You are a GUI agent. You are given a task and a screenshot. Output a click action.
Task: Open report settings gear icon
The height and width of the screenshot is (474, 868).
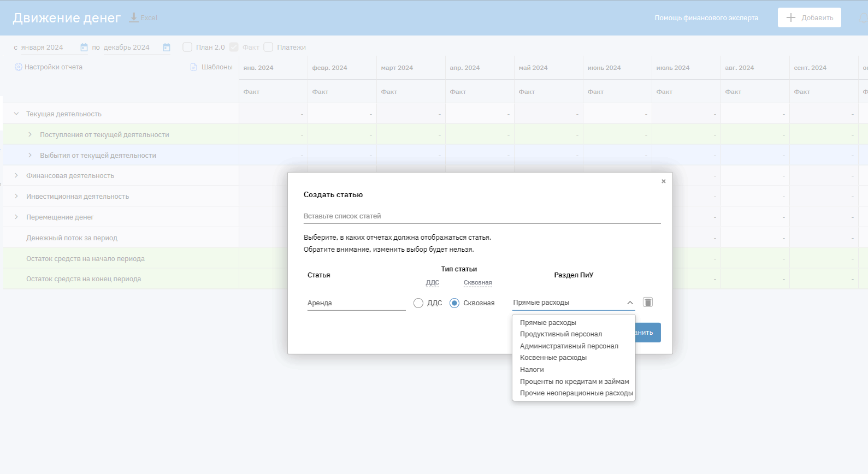(x=19, y=67)
